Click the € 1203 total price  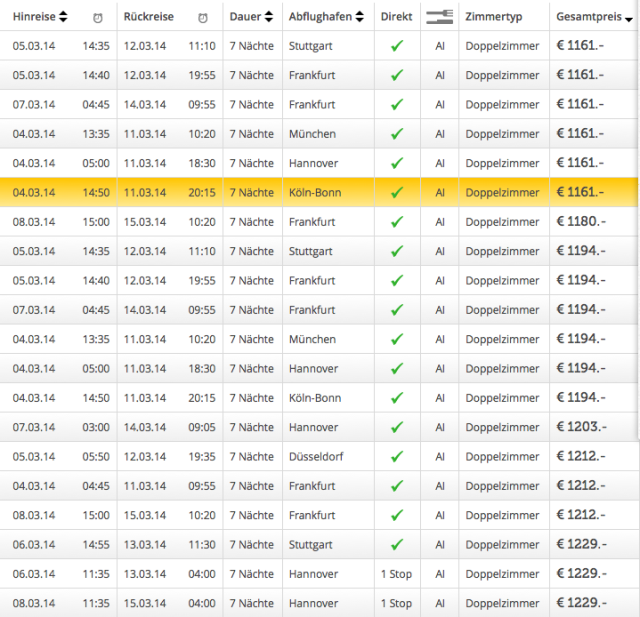click(581, 427)
